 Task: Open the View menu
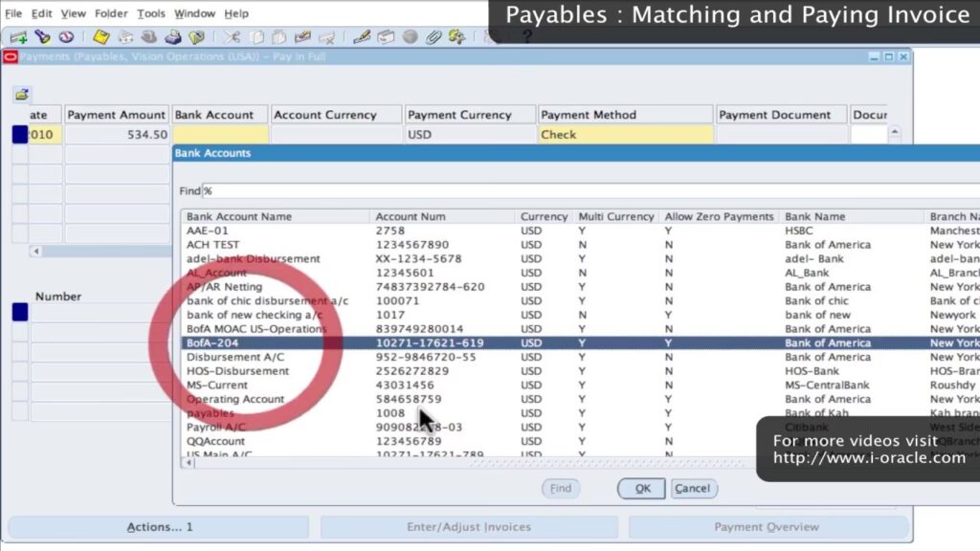click(74, 13)
